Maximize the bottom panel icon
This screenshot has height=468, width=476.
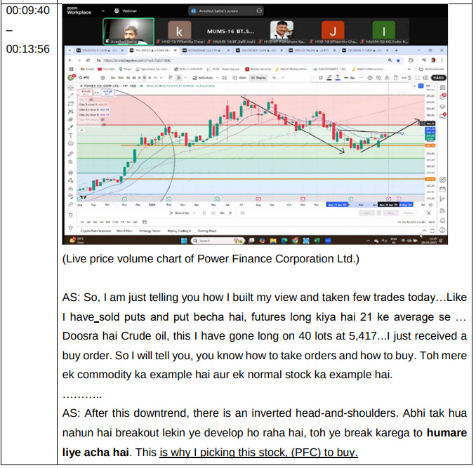(x=432, y=231)
